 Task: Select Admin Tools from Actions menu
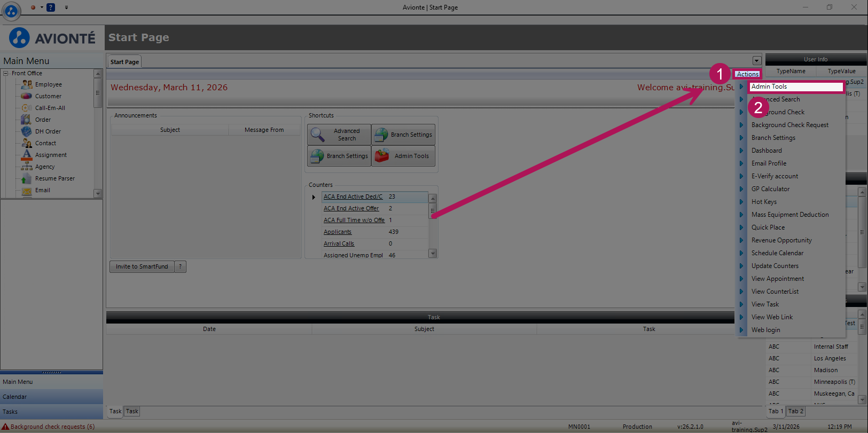[796, 86]
